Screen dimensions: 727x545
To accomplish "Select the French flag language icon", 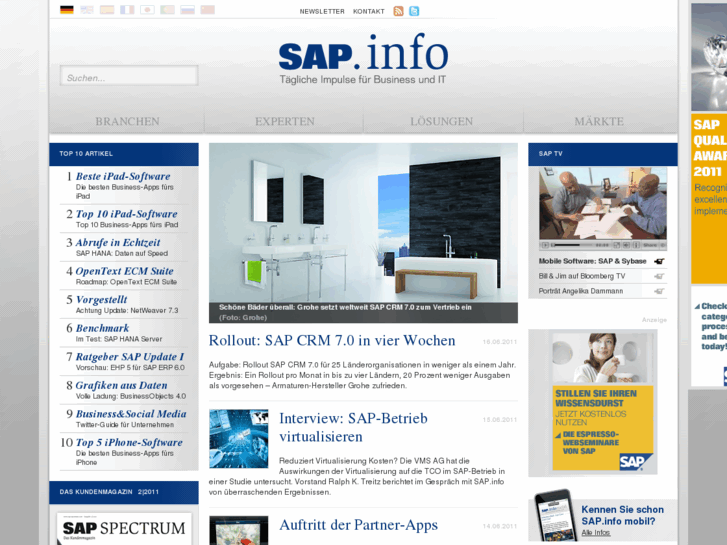I will point(127,10).
